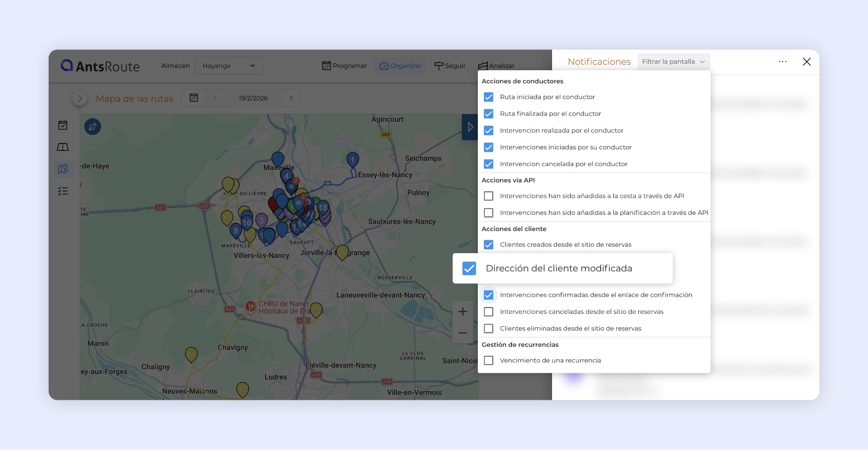Expand the Filtrar la pantalla dropdown
Screen dimensions: 868x450
(x=673, y=62)
